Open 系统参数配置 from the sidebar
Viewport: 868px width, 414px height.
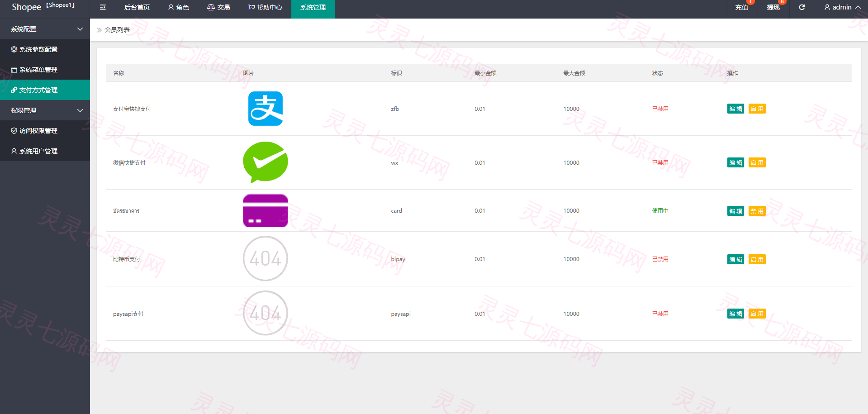pyautogui.click(x=45, y=49)
